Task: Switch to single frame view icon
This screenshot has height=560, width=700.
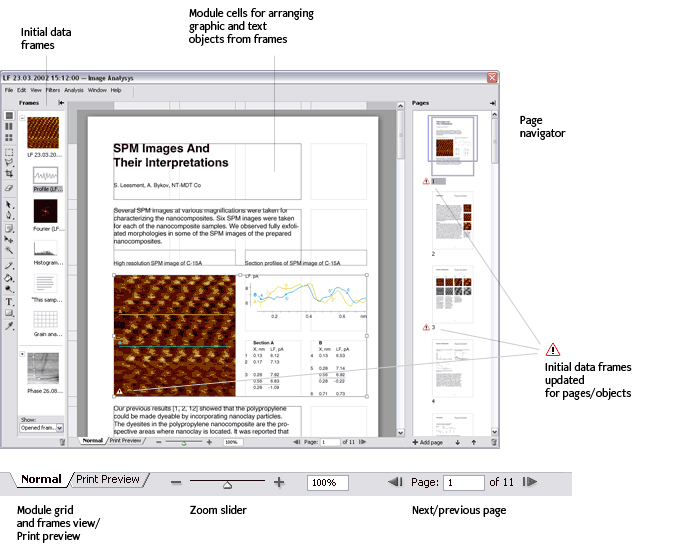Action: point(9,116)
